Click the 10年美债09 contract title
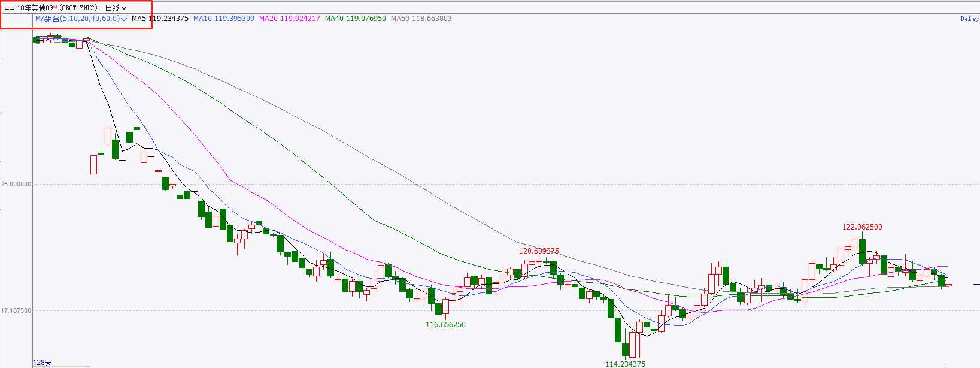 click(35, 8)
